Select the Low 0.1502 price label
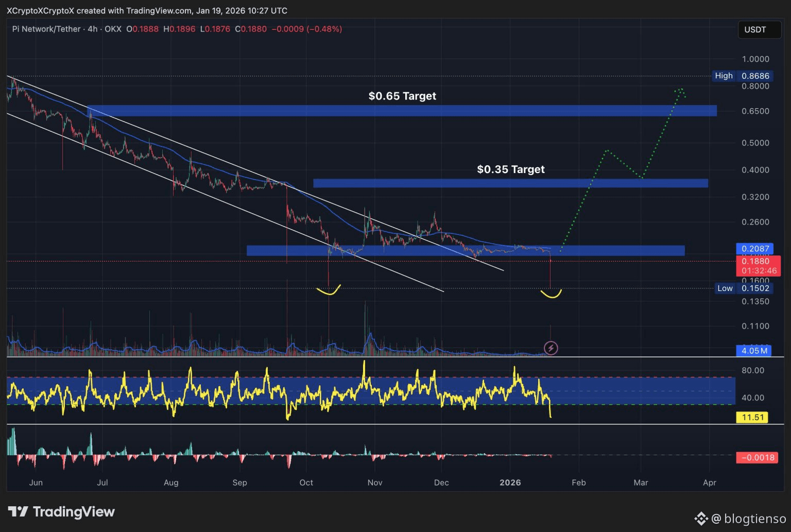Image resolution: width=791 pixels, height=532 pixels. (x=744, y=288)
